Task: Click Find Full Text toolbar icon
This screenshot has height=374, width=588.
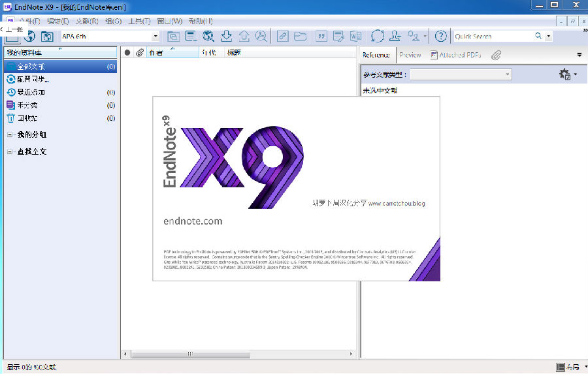Action: click(x=261, y=37)
